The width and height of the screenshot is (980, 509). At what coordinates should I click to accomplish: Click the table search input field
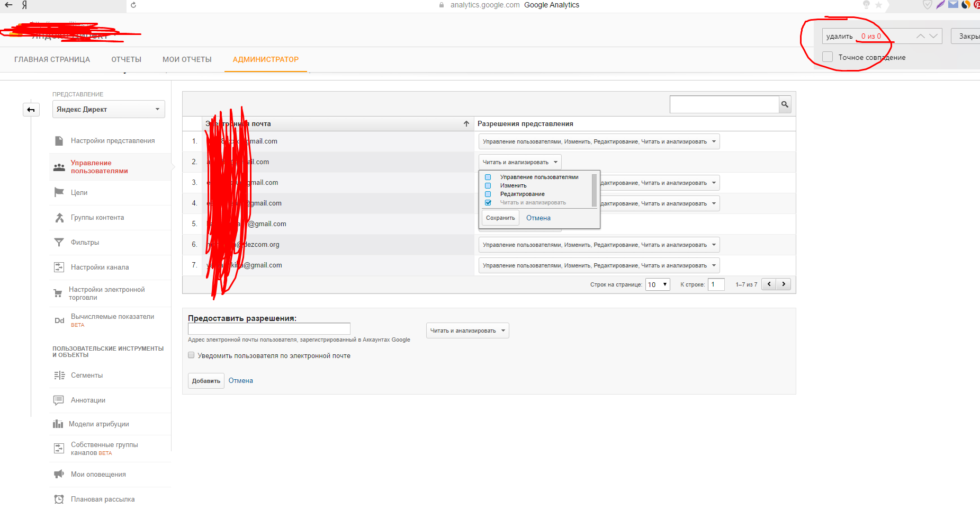click(724, 105)
